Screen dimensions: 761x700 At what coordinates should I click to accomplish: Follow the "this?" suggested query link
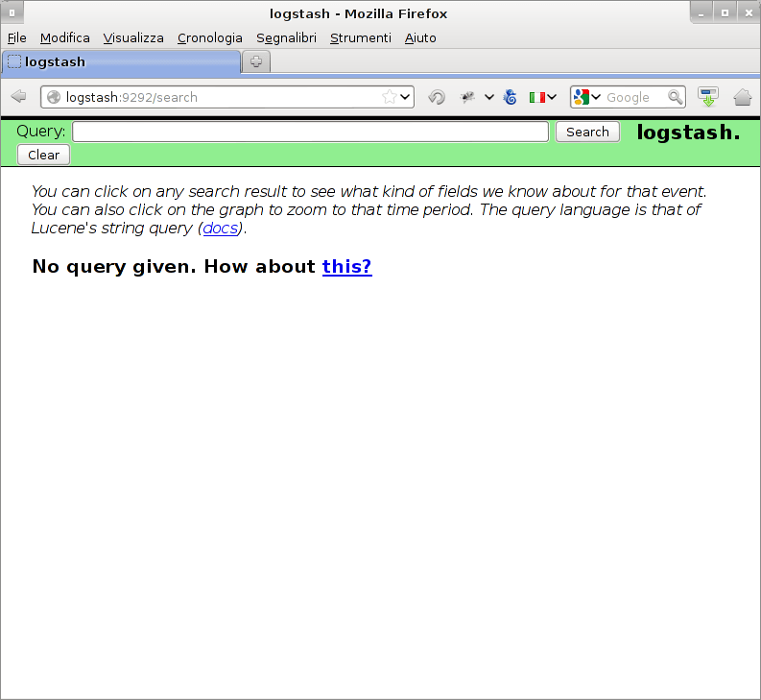click(347, 266)
